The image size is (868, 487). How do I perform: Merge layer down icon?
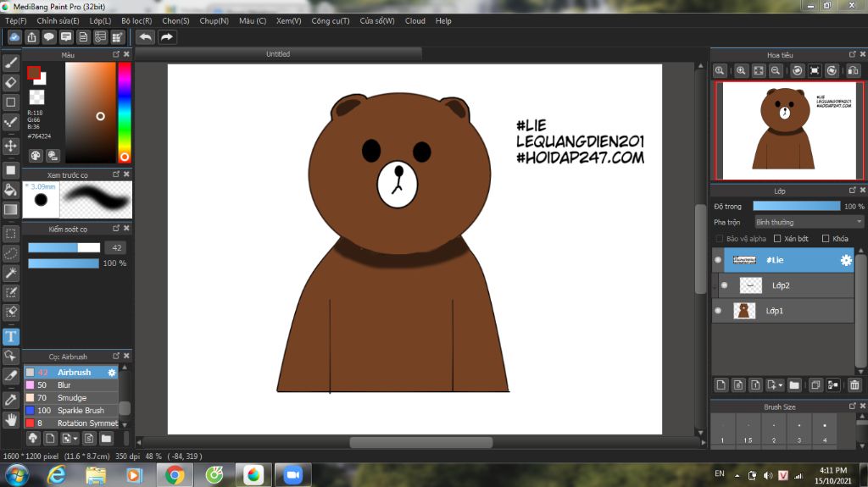pyautogui.click(x=832, y=385)
